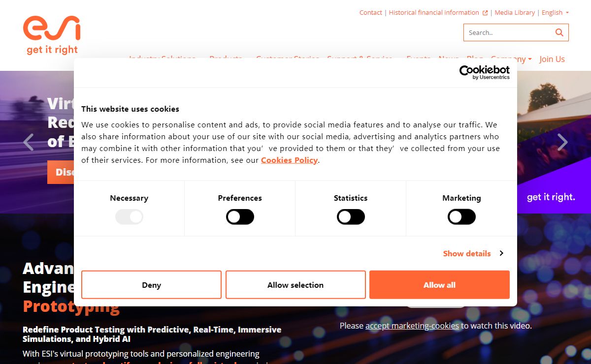Open the Company menu dropdown
Viewport: 591px width, 364px height.
(511, 59)
